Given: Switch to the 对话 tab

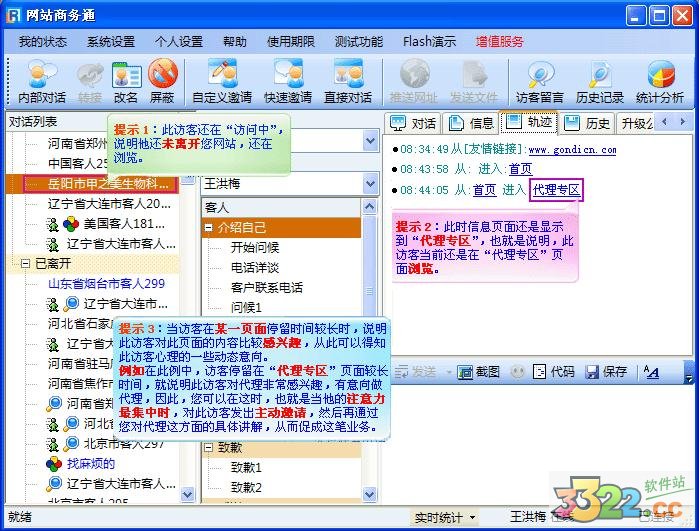Looking at the screenshot, I should pos(413,123).
